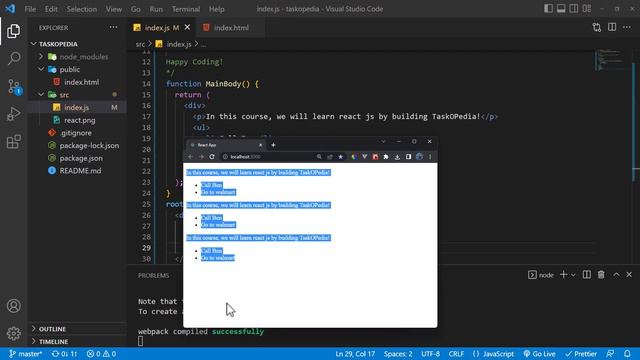Kill the terminal with trash icon
Screen dimensions: 640x360
pyautogui.click(x=601, y=275)
